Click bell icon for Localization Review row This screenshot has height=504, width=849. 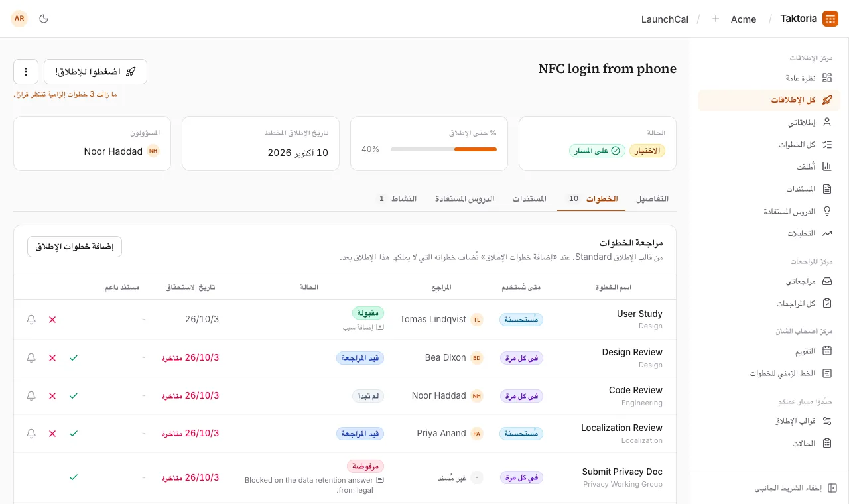31,434
